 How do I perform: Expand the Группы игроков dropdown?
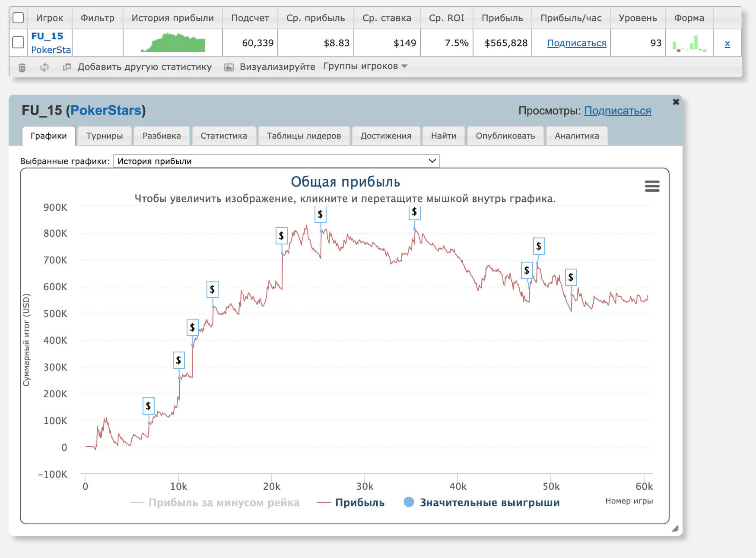pyautogui.click(x=365, y=66)
